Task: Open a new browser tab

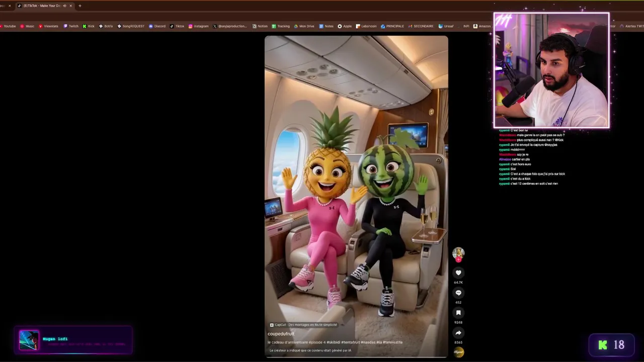Action: pos(79,6)
